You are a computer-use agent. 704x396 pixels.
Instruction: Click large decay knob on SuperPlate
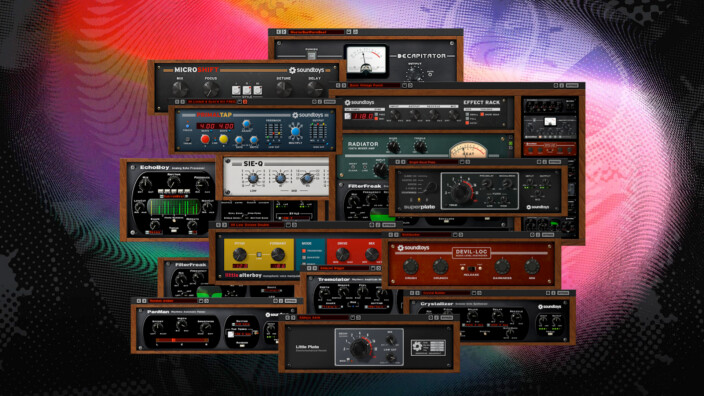pyautogui.click(x=461, y=192)
